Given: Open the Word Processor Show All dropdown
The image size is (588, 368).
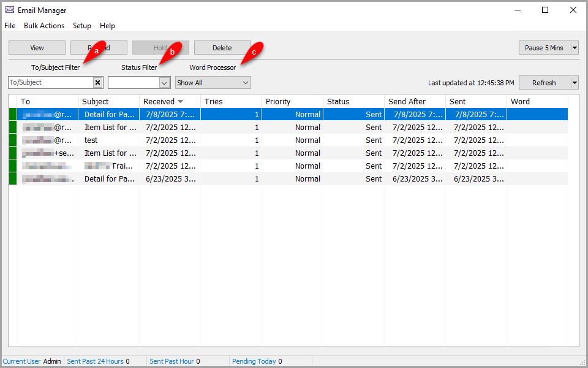Looking at the screenshot, I should [x=213, y=83].
